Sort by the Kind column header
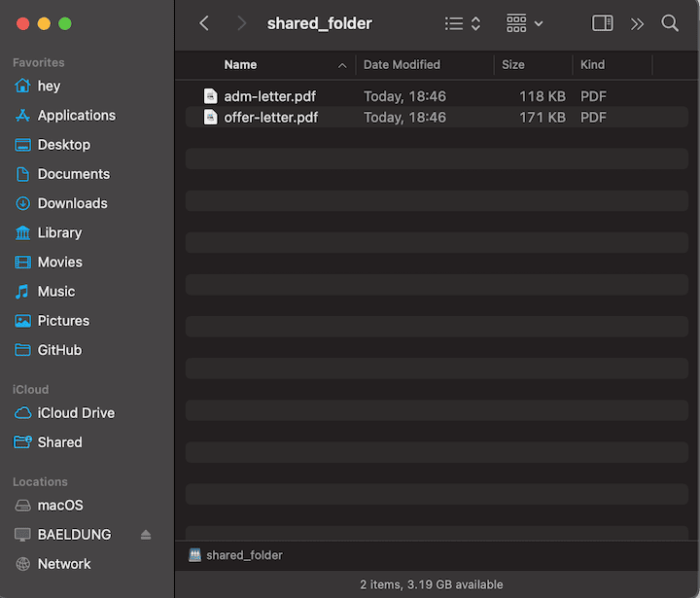This screenshot has height=598, width=700. point(592,65)
